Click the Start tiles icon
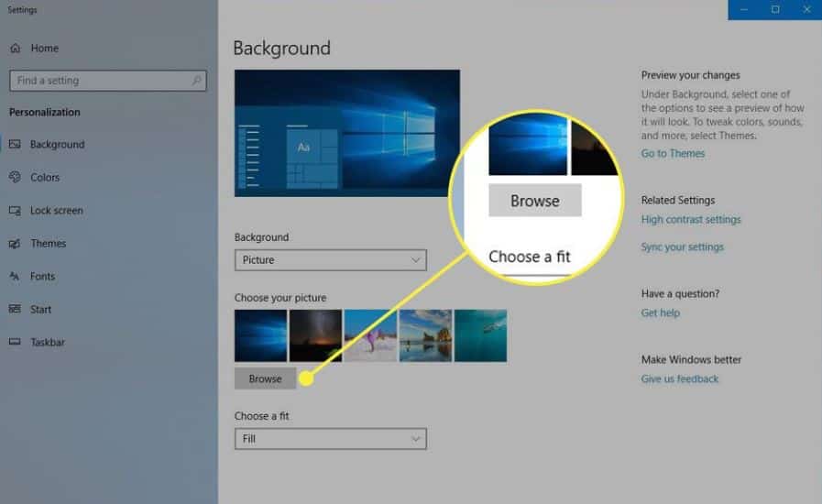This screenshot has width=822, height=504. coord(15,309)
